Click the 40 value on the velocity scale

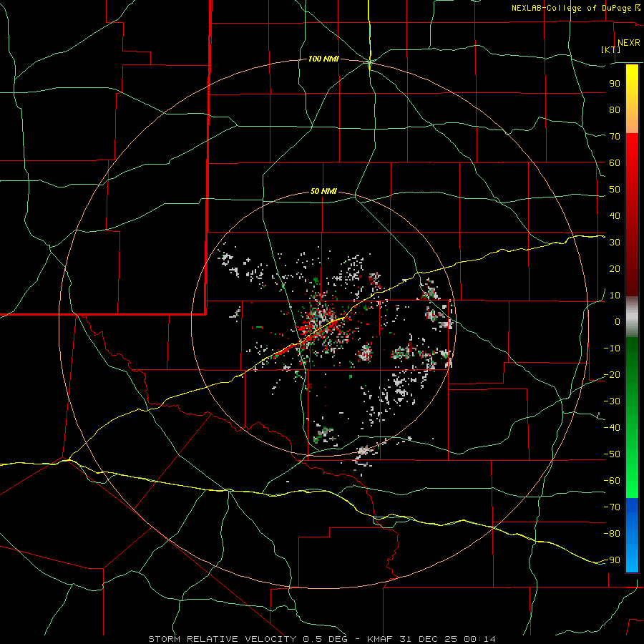(x=615, y=216)
